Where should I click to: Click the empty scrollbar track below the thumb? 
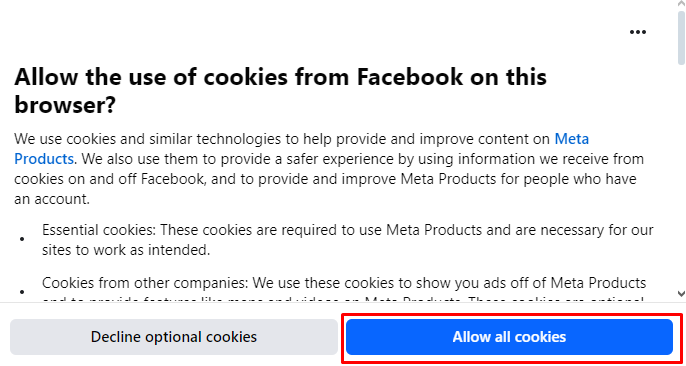point(681,175)
